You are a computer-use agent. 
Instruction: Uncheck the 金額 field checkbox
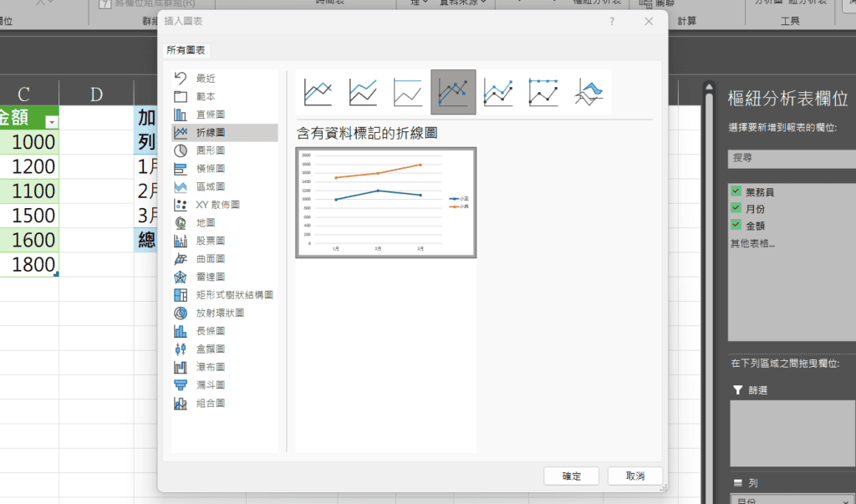(736, 225)
